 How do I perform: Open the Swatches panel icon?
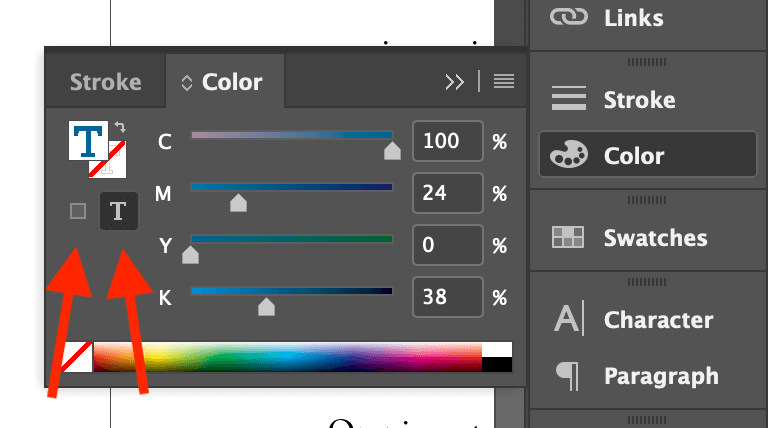coord(568,238)
